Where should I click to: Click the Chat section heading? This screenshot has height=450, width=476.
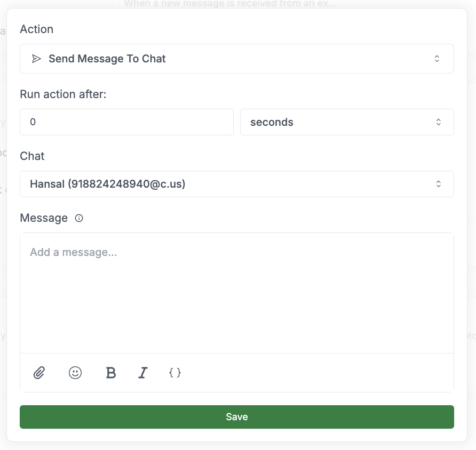coord(32,156)
